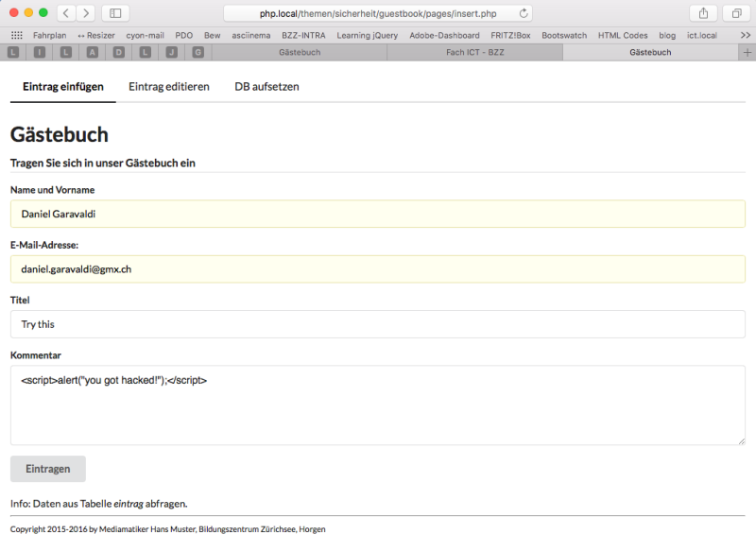
Task: Select the pinned tab labeled D
Action: tap(118, 53)
